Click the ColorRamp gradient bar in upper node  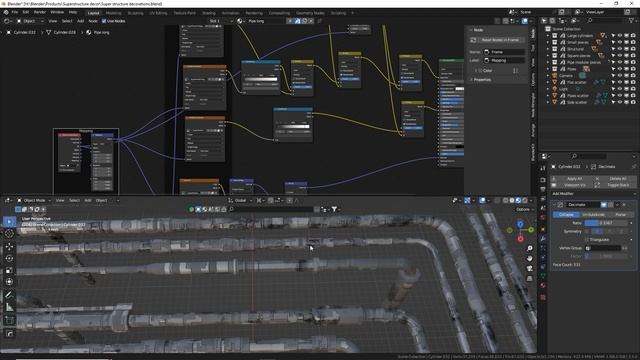[261, 80]
